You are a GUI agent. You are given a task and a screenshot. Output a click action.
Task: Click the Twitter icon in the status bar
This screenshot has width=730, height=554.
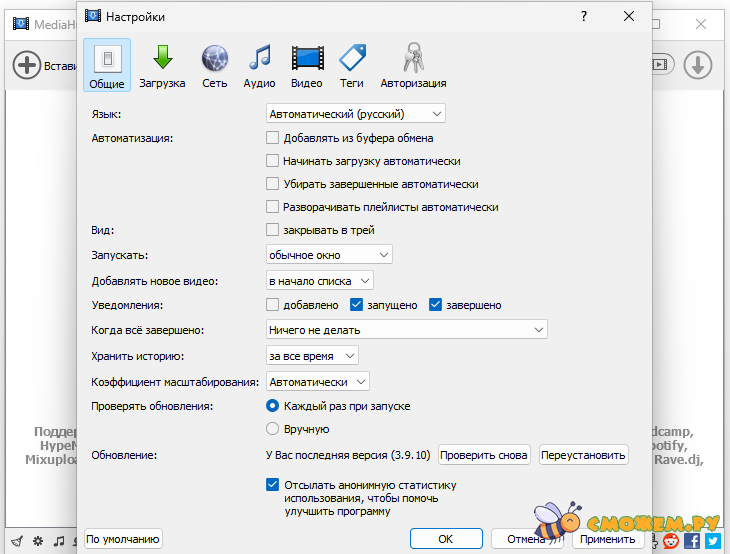(712, 541)
